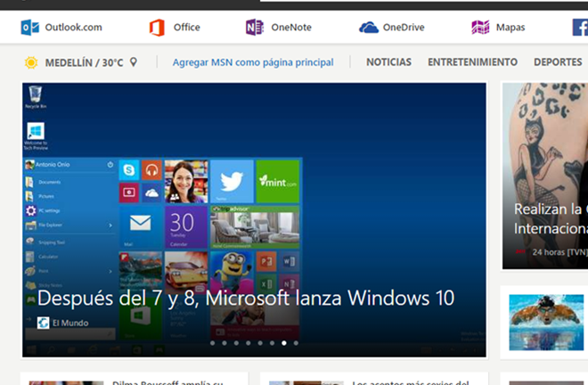The width and height of the screenshot is (588, 385).
Task: Select the third carousel dot
Action: pyautogui.click(x=236, y=343)
